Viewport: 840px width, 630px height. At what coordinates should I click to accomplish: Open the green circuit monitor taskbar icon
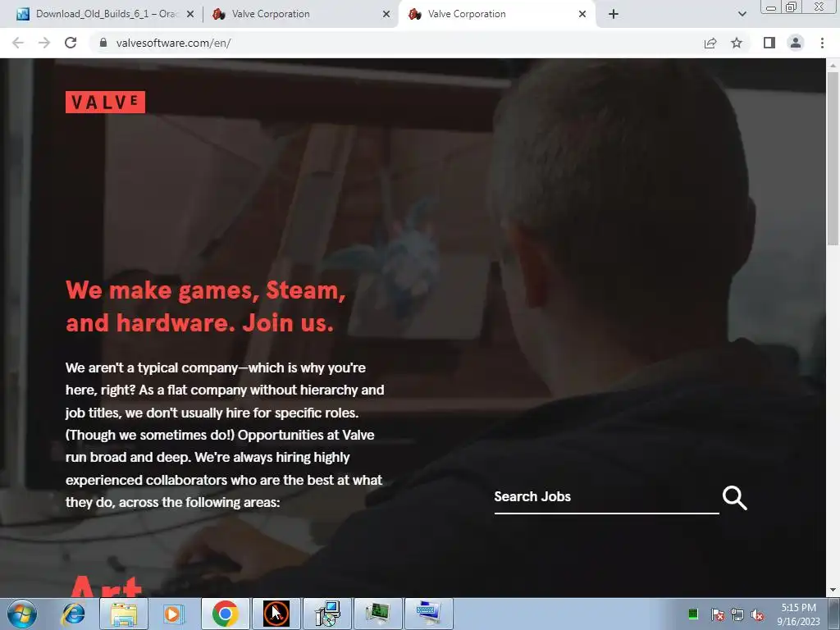(378, 614)
